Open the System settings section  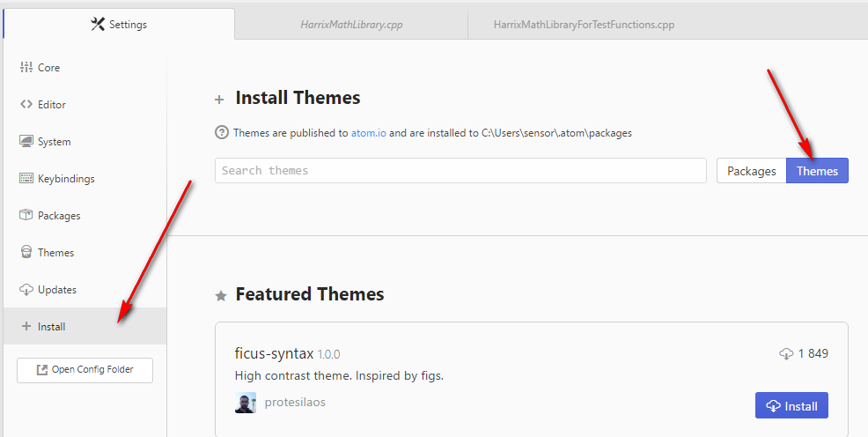[x=85, y=142]
